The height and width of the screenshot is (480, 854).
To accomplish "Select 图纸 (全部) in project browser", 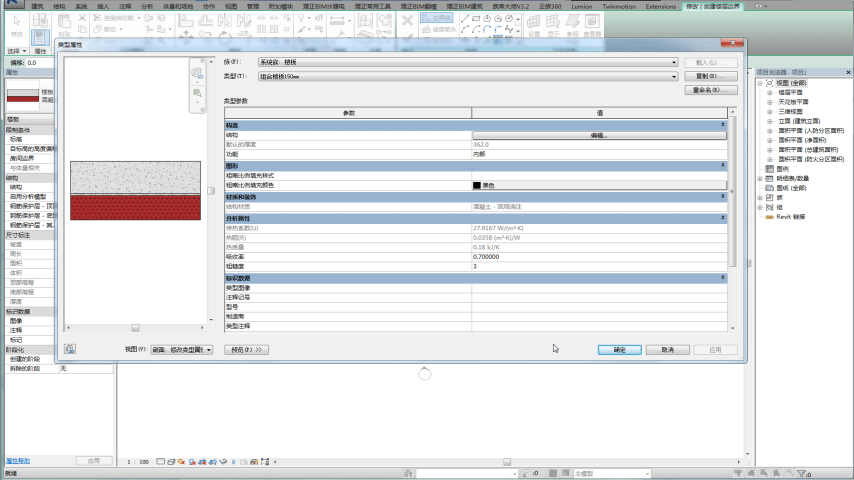I will pyautogui.click(x=791, y=188).
